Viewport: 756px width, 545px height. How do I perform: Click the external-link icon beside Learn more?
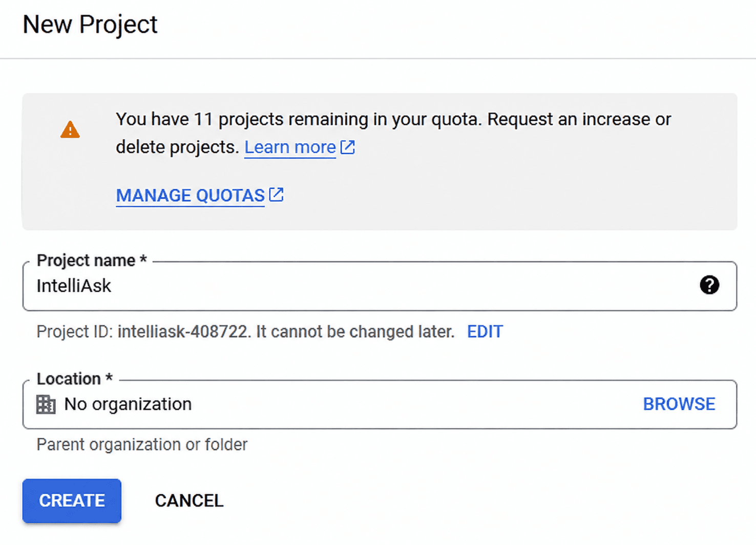click(348, 147)
